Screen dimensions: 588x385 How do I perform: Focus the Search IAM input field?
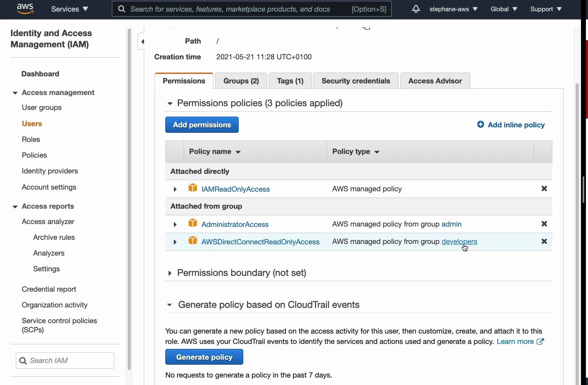65,361
